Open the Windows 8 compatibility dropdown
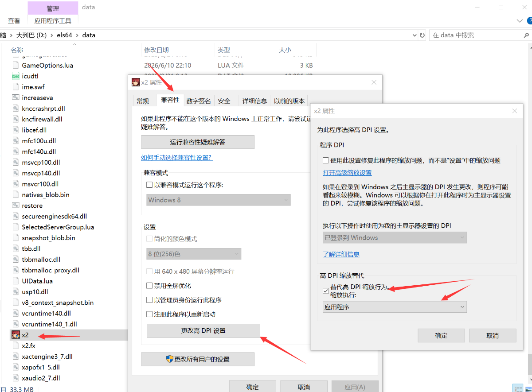 click(x=219, y=200)
